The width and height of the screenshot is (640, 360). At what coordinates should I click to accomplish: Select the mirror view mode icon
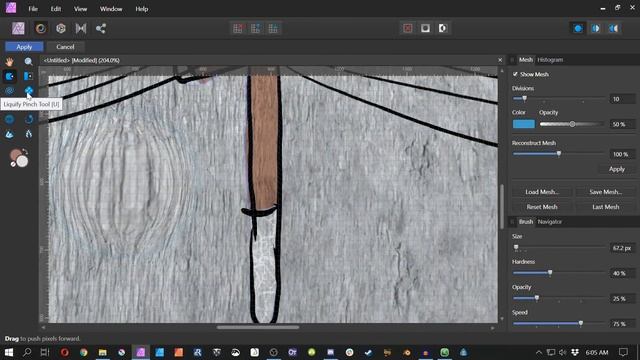click(613, 28)
